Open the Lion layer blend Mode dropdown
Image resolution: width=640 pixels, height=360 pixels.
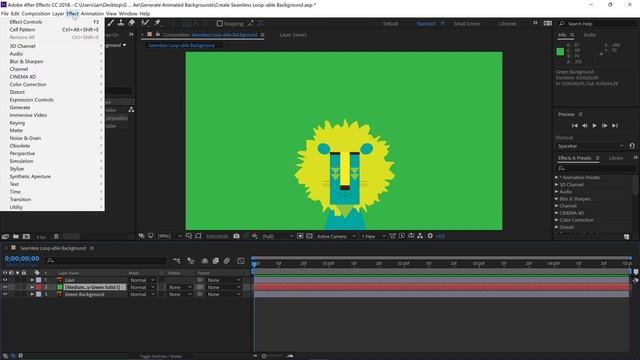tap(142, 280)
